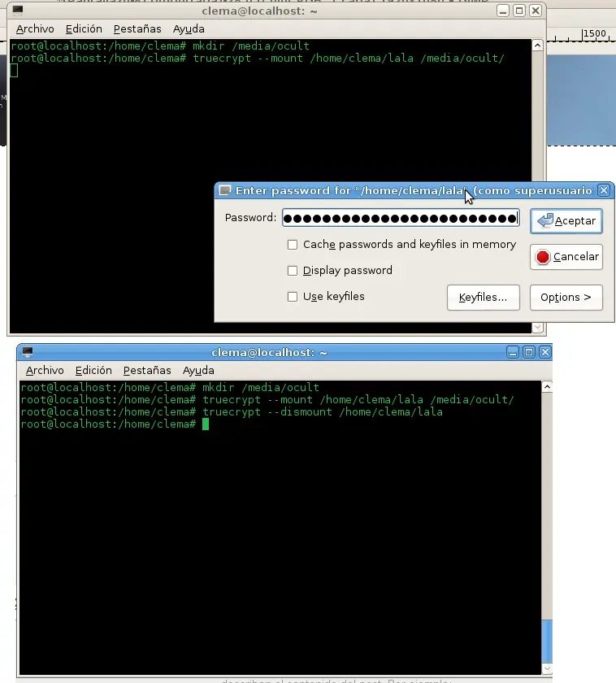Image resolution: width=616 pixels, height=683 pixels.
Task: Click mkdir /media/ocult line in lower terminal
Action: point(170,387)
